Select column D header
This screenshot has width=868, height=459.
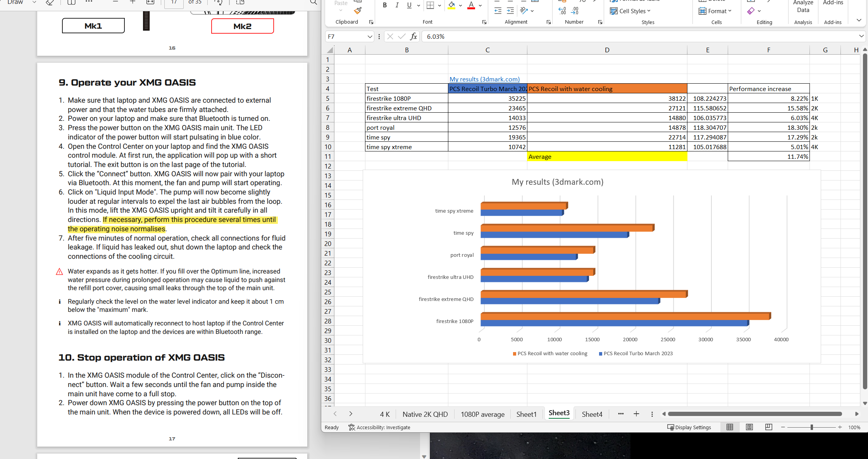[607, 50]
